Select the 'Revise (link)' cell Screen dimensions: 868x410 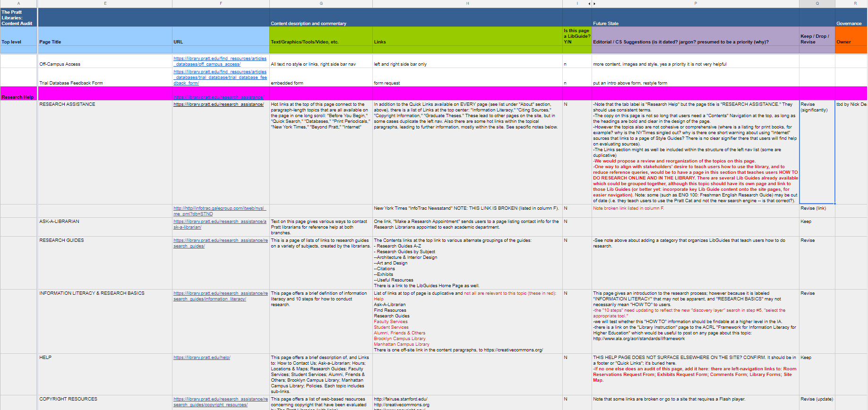(817, 211)
